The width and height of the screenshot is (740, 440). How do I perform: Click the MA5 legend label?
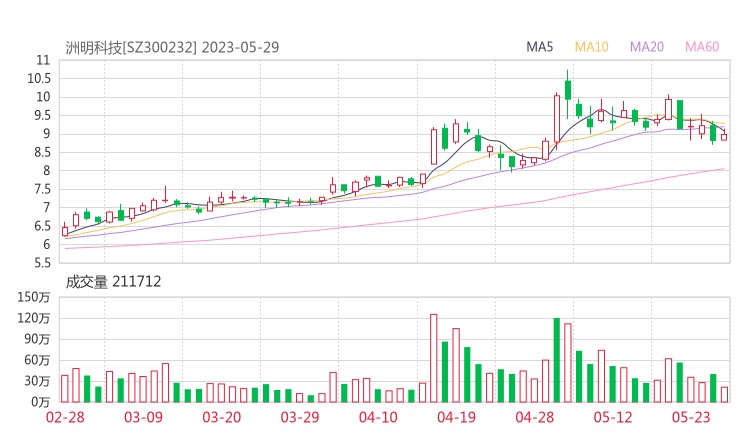(539, 47)
